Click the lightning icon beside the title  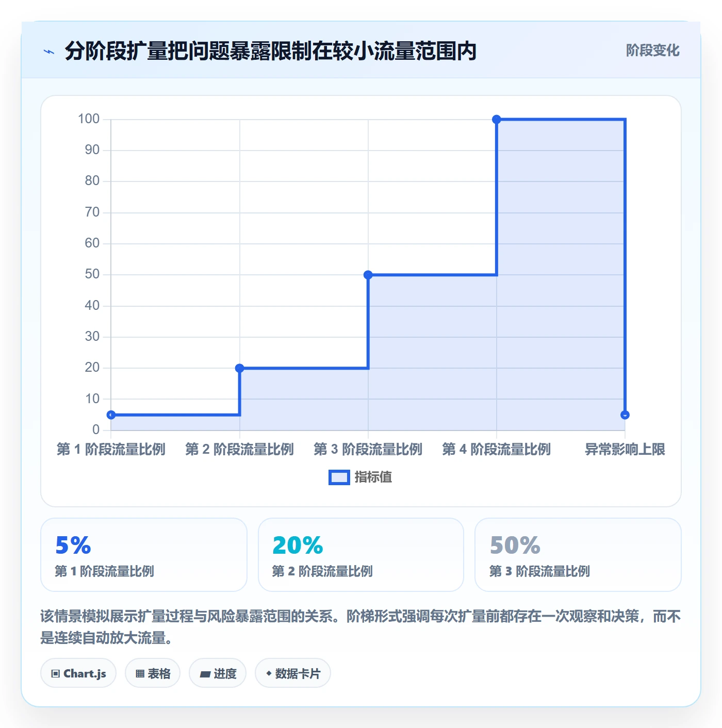coord(49,52)
